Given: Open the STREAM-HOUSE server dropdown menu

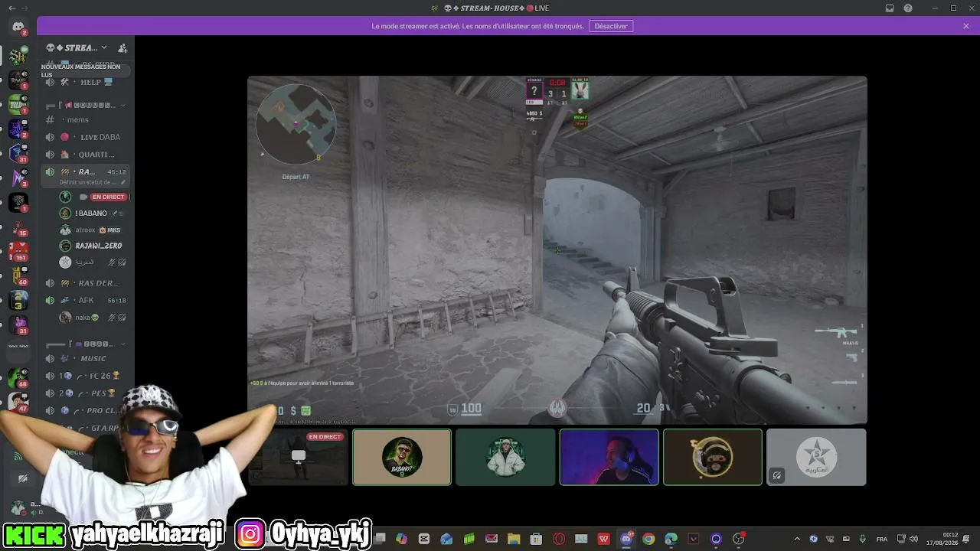Looking at the screenshot, I should (77, 47).
